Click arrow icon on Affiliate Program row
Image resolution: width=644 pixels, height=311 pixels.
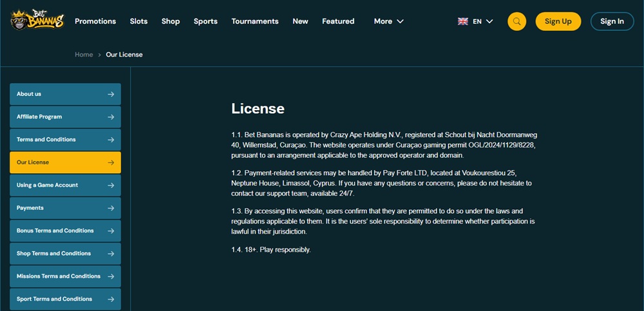111,117
